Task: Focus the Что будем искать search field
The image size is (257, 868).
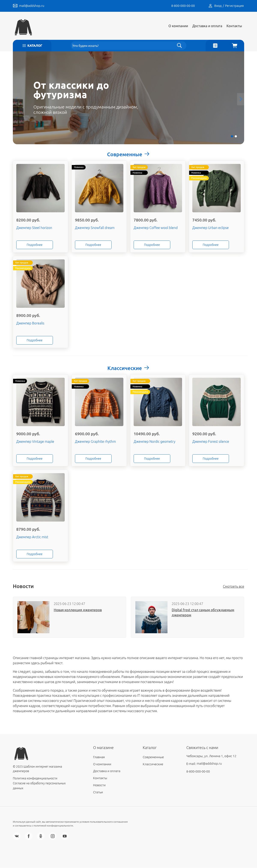Action: click(123, 46)
